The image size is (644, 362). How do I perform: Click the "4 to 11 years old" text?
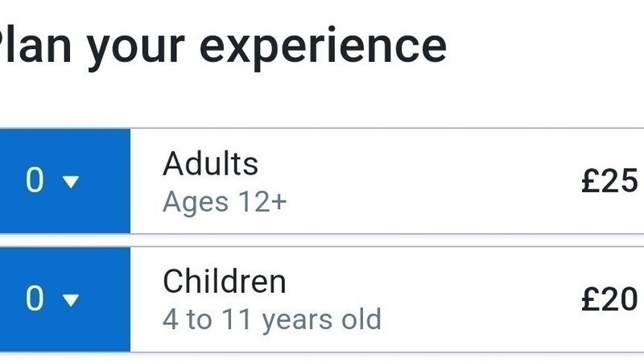271,319
